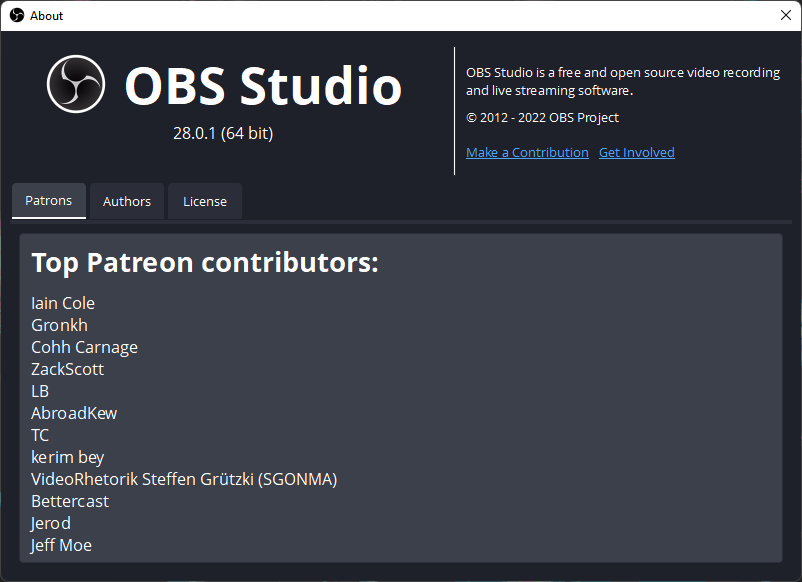Click LB in the patron list
Image resolution: width=802 pixels, height=582 pixels.
[39, 391]
